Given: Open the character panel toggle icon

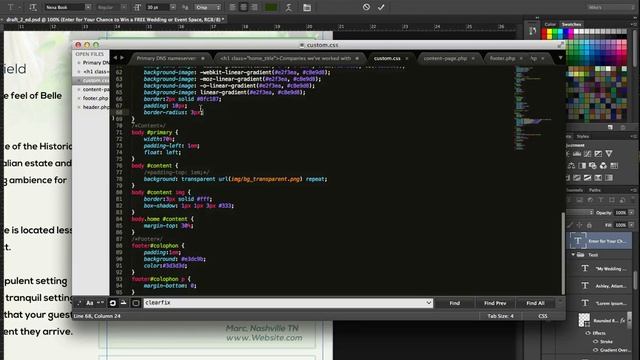Looking at the screenshot, I should (307, 7).
